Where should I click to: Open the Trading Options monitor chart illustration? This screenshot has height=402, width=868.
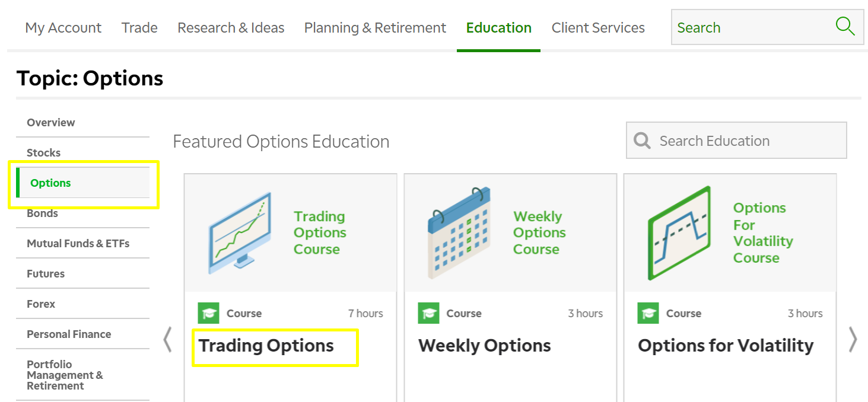[240, 233]
